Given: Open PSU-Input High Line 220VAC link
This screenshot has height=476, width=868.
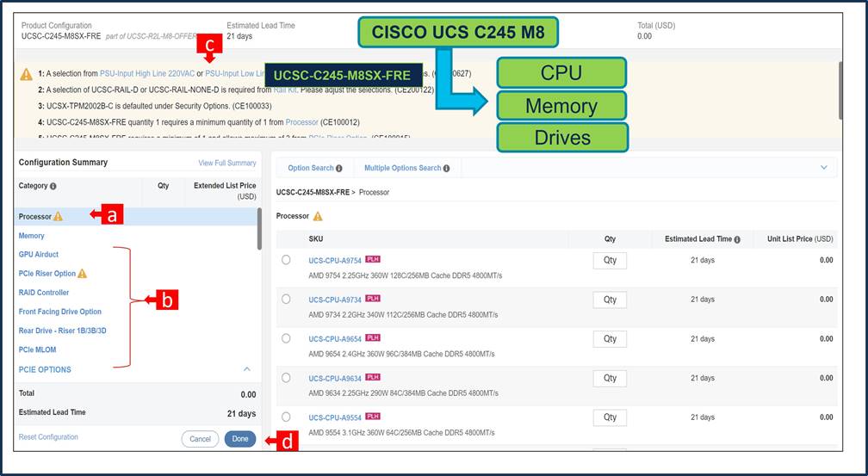Looking at the screenshot, I should tap(147, 74).
